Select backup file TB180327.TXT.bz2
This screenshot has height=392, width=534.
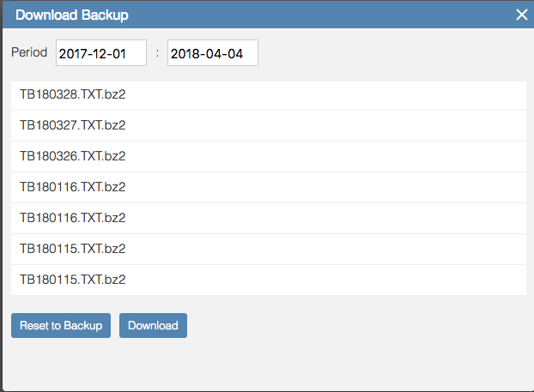click(269, 125)
